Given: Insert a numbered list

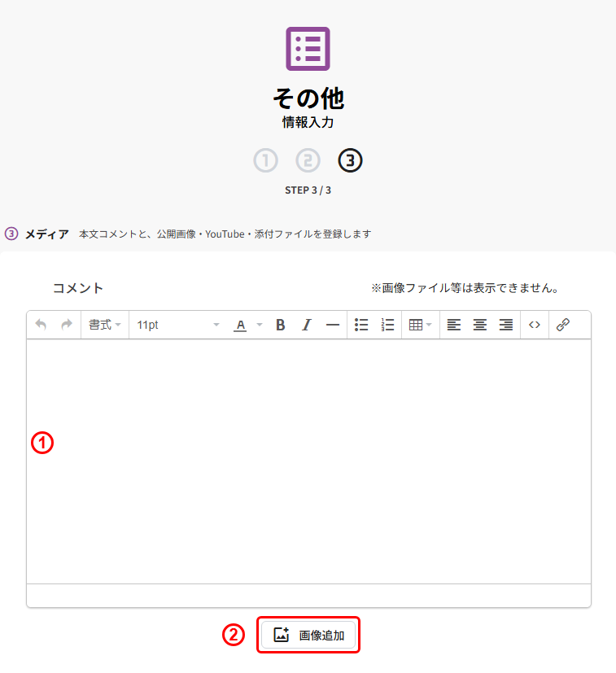Looking at the screenshot, I should [x=387, y=325].
